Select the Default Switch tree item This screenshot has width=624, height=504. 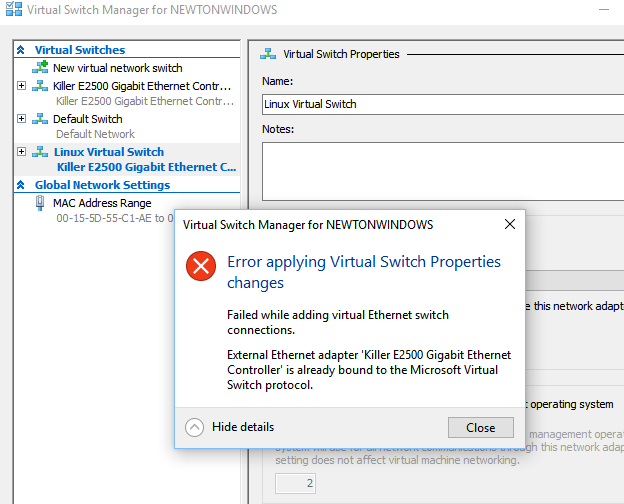pos(87,119)
